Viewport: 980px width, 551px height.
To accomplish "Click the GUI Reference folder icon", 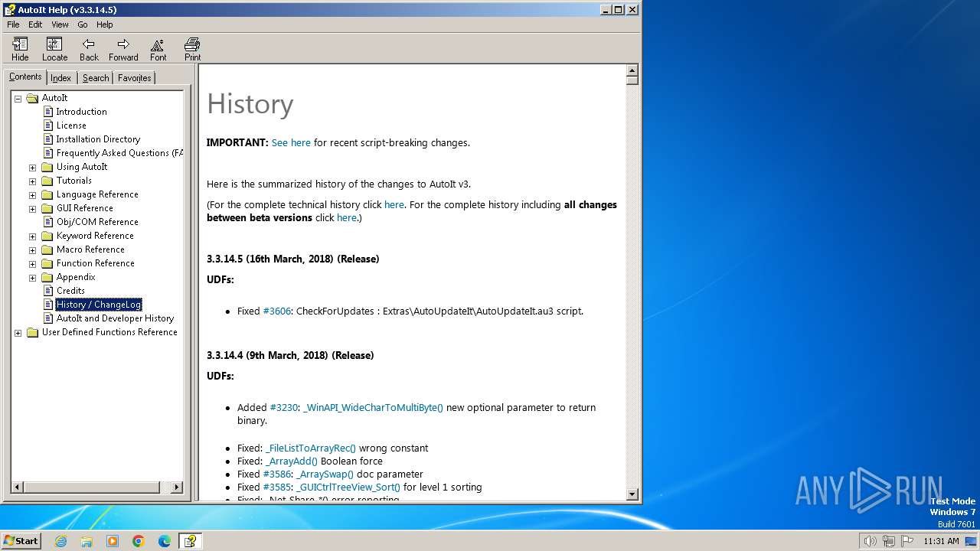I will click(47, 208).
